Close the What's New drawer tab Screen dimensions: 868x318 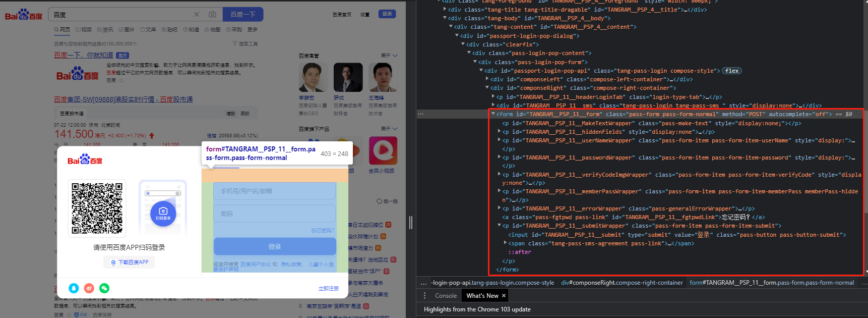[504, 296]
